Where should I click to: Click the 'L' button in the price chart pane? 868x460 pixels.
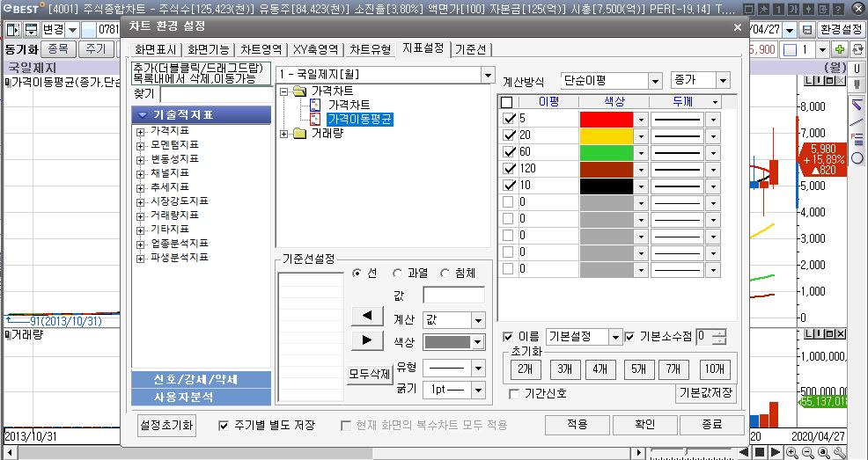[809, 81]
